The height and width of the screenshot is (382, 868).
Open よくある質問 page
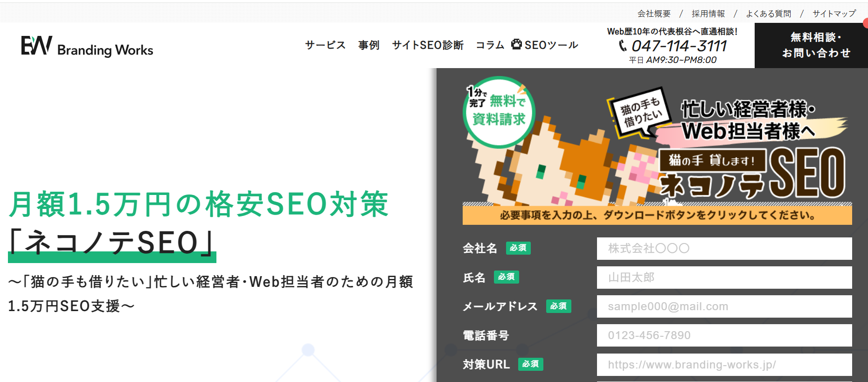pos(768,14)
